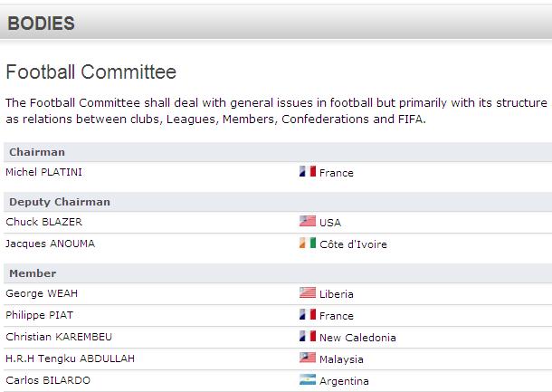Click the New Caledonia flag icon
The height and width of the screenshot is (392, 552).
[308, 336]
